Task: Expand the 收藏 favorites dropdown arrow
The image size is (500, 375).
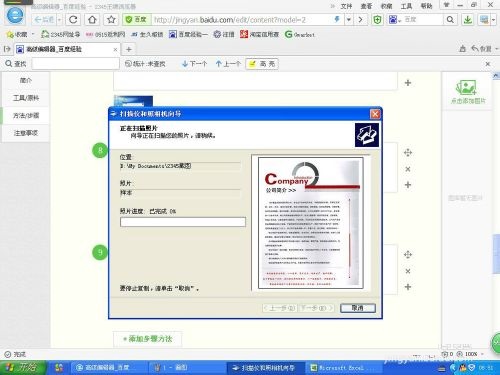Action: pyautogui.click(x=33, y=34)
